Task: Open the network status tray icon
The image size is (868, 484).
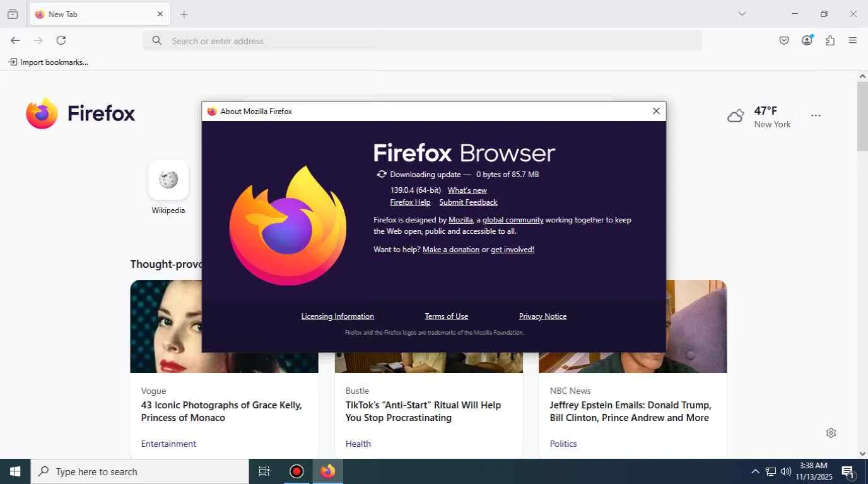Action: click(x=771, y=471)
